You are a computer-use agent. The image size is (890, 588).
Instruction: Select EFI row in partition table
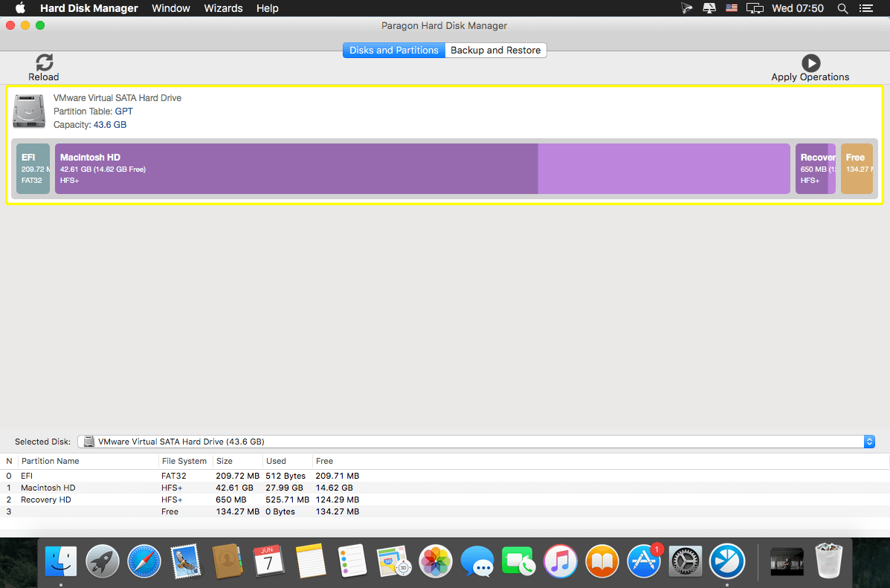pos(445,476)
